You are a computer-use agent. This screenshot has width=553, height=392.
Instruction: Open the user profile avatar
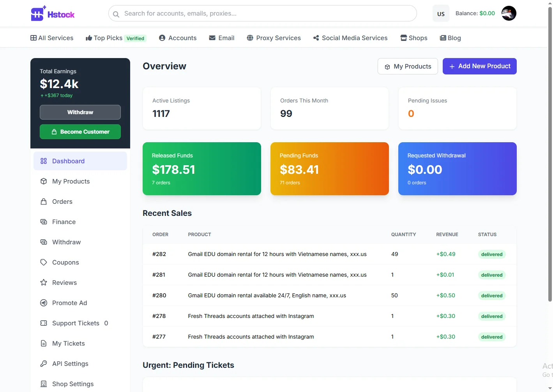(509, 13)
